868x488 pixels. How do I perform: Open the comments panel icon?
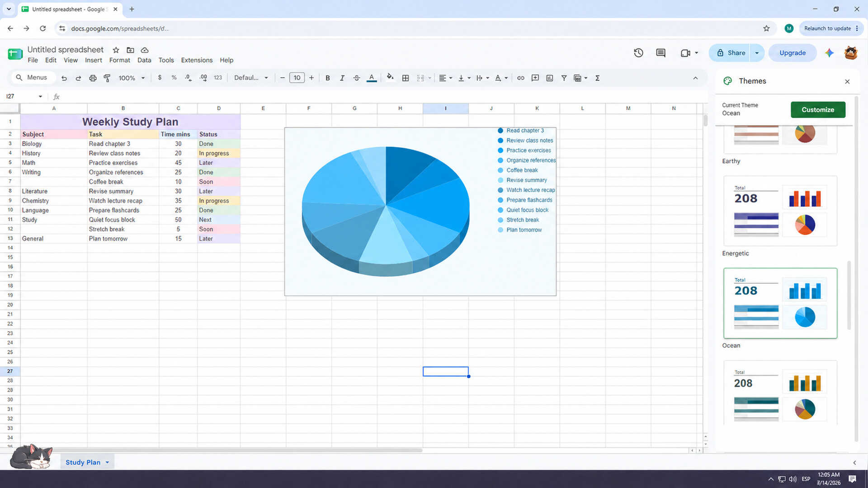point(661,53)
